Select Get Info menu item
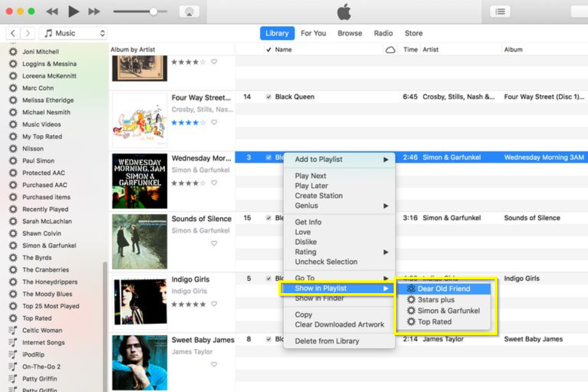588x392 pixels. point(308,222)
